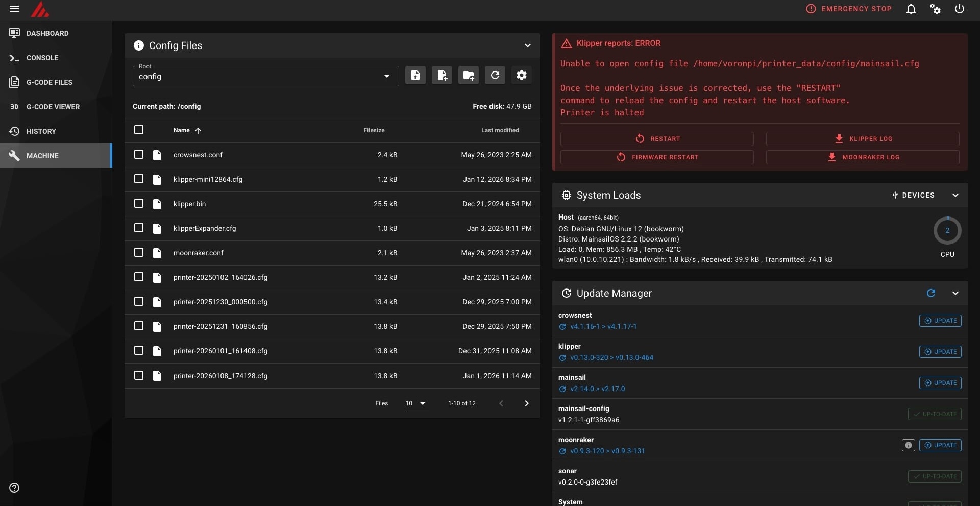
Task: Click the printer-20260101_161408.cfg file icon
Action: pyautogui.click(x=157, y=351)
